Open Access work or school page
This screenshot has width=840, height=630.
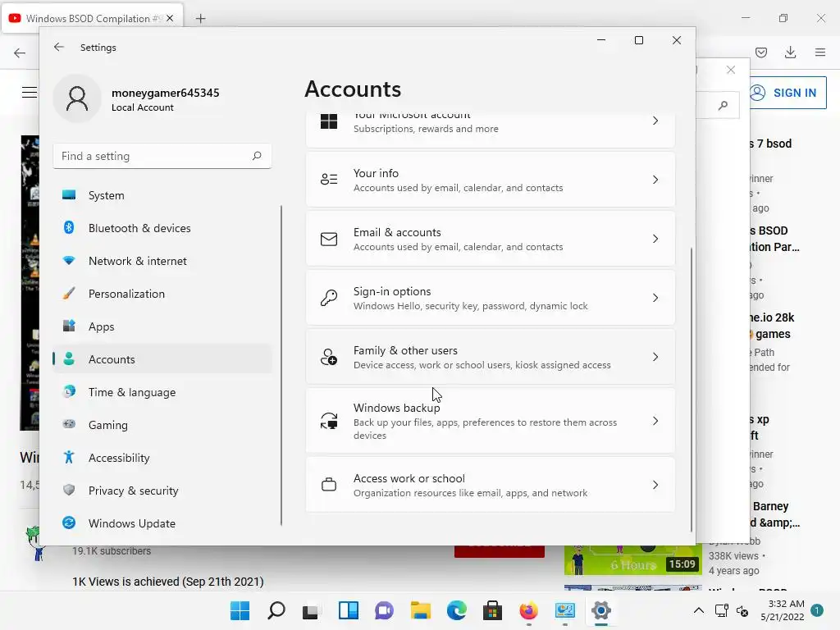point(491,485)
